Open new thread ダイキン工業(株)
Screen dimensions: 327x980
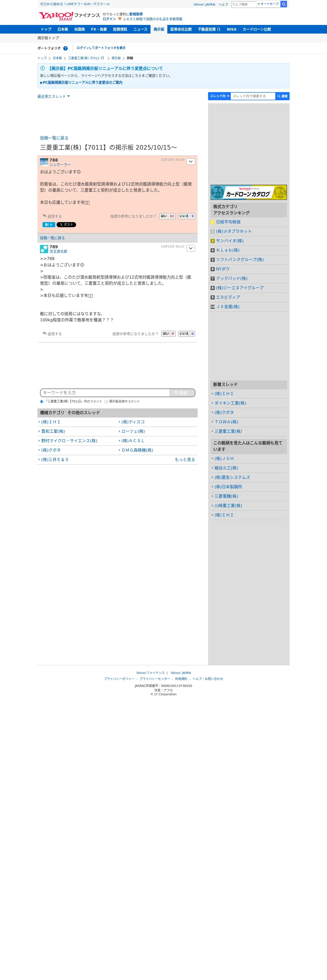(230, 403)
